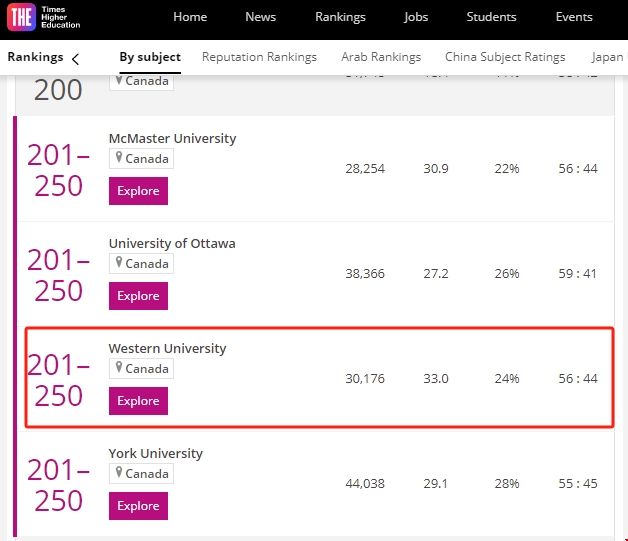Select the By subject tab
This screenshot has height=541, width=628.
click(150, 57)
